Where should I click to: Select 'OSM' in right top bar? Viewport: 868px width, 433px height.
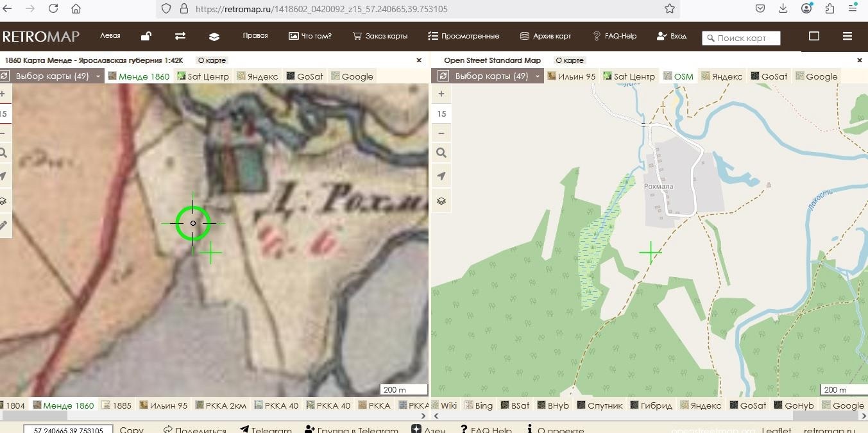pos(678,76)
